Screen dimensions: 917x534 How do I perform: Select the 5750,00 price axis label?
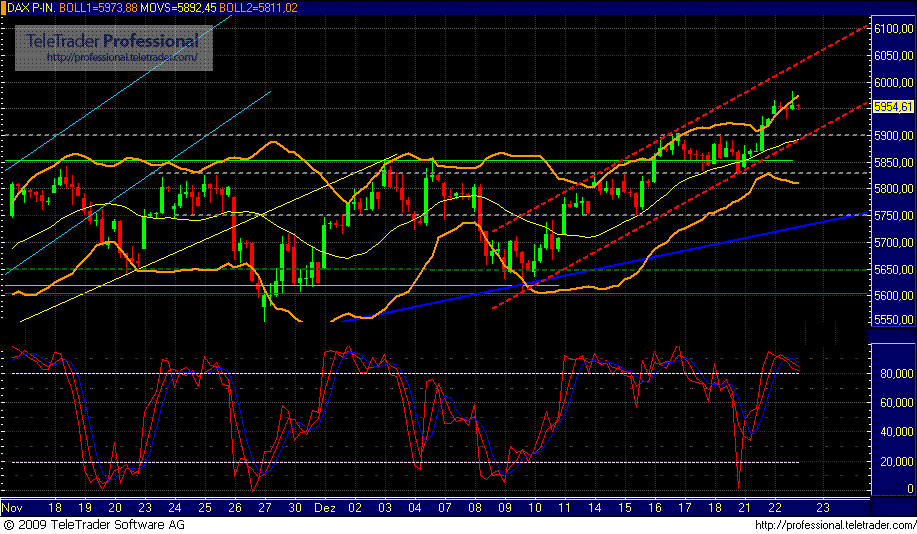pos(894,216)
